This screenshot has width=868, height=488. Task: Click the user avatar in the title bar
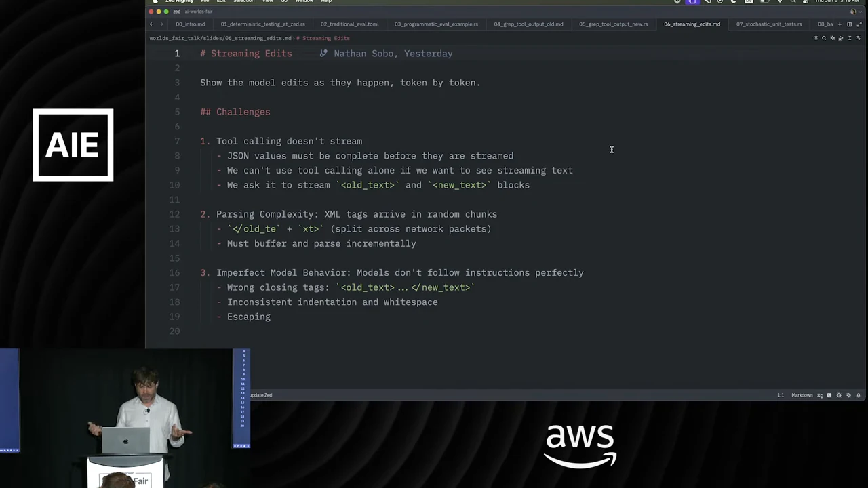(x=854, y=12)
